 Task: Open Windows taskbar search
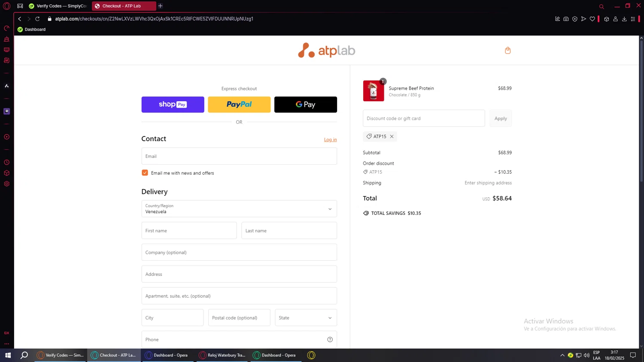click(x=24, y=355)
